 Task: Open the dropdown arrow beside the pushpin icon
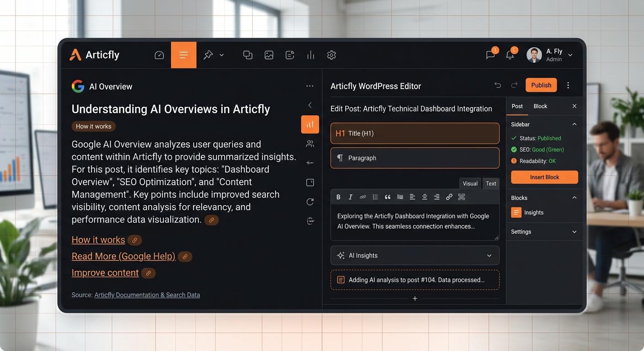click(x=222, y=55)
